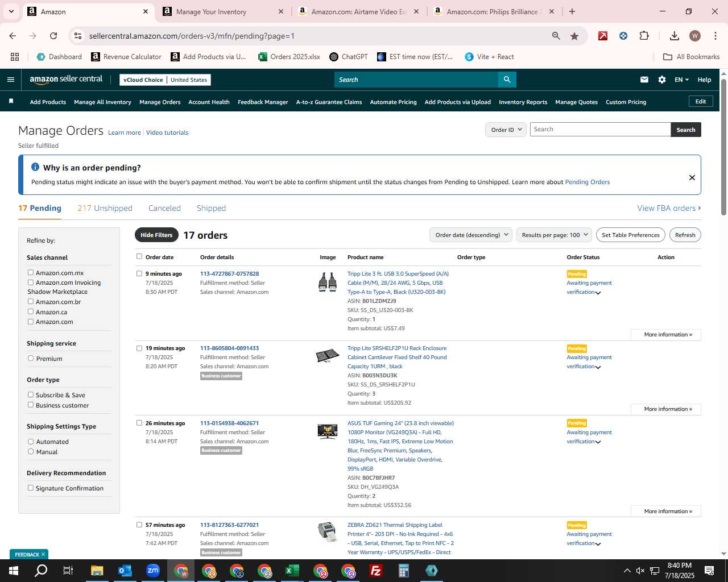Expand More information for the Tripp Lite cable order

[x=666, y=335]
